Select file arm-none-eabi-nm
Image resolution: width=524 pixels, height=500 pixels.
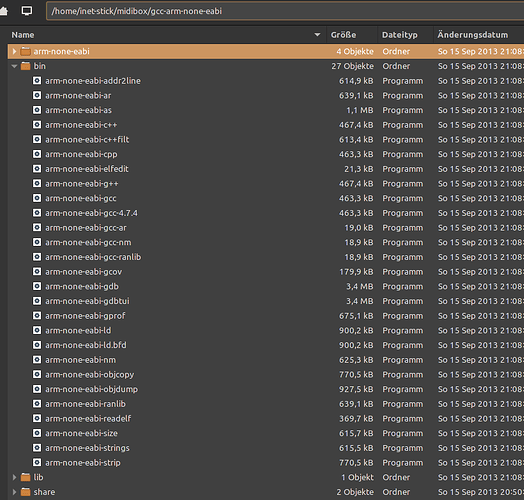[81, 360]
